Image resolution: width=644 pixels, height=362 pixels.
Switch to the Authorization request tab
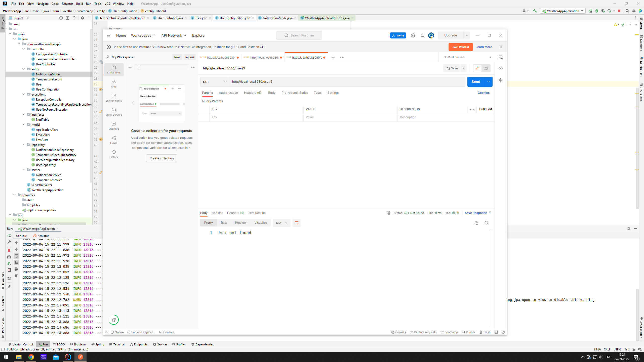click(x=228, y=93)
